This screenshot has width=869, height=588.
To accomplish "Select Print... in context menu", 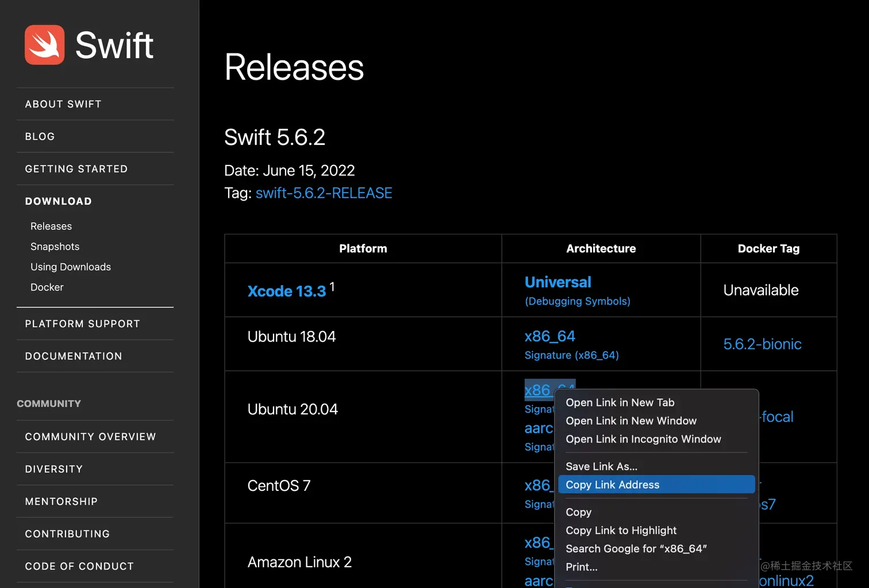I will click(656, 567).
